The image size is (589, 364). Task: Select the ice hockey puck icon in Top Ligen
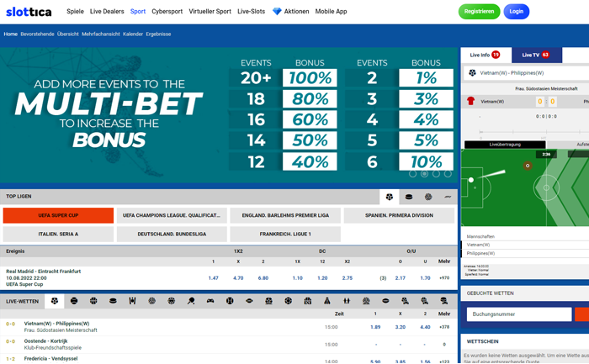pyautogui.click(x=409, y=197)
